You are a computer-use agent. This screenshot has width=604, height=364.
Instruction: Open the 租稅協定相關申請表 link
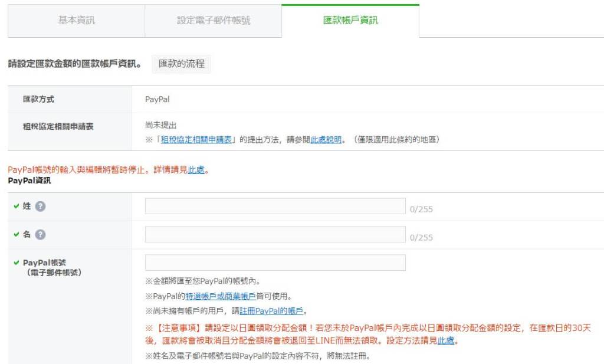pyautogui.click(x=198, y=140)
